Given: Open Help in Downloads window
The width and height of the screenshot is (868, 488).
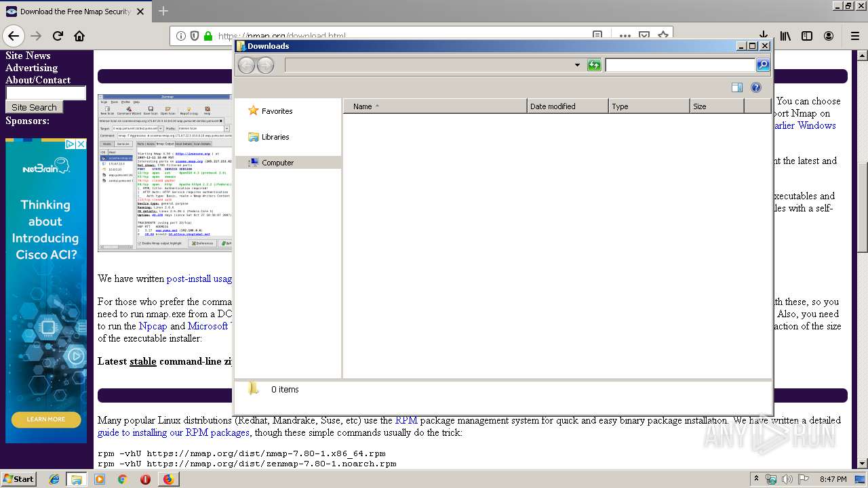Looking at the screenshot, I should click(756, 87).
